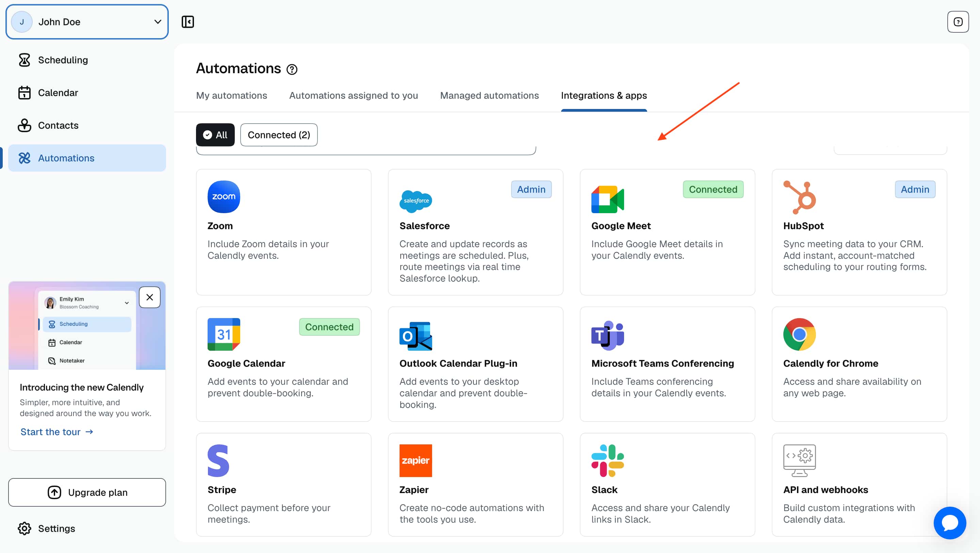Click the checkmark in All chip
Image resolution: width=980 pixels, height=553 pixels.
pyautogui.click(x=207, y=135)
